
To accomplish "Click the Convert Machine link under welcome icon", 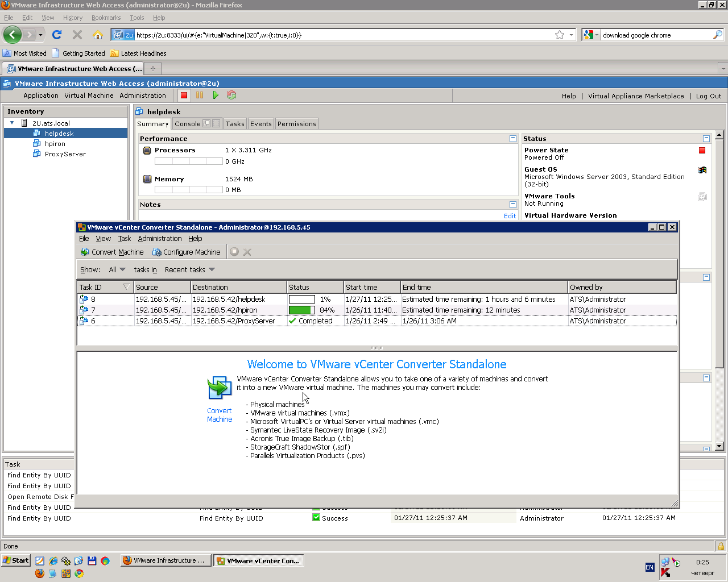I will click(x=220, y=415).
